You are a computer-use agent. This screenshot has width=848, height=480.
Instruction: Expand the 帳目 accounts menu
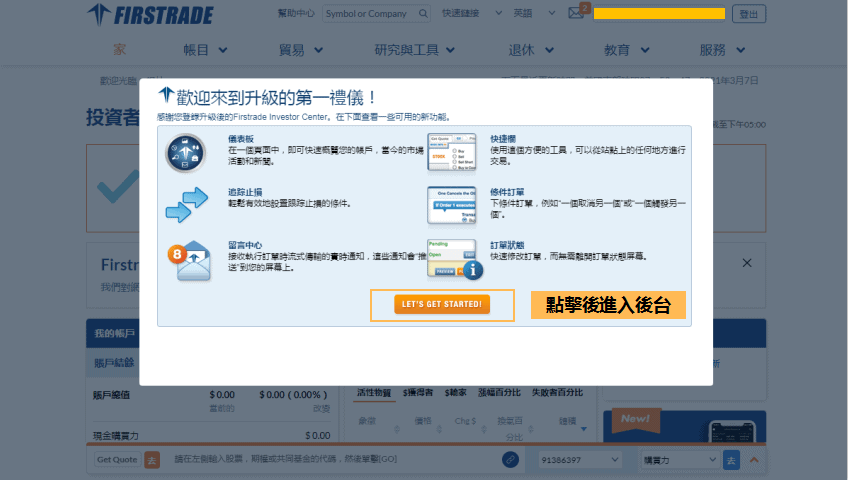(x=205, y=50)
